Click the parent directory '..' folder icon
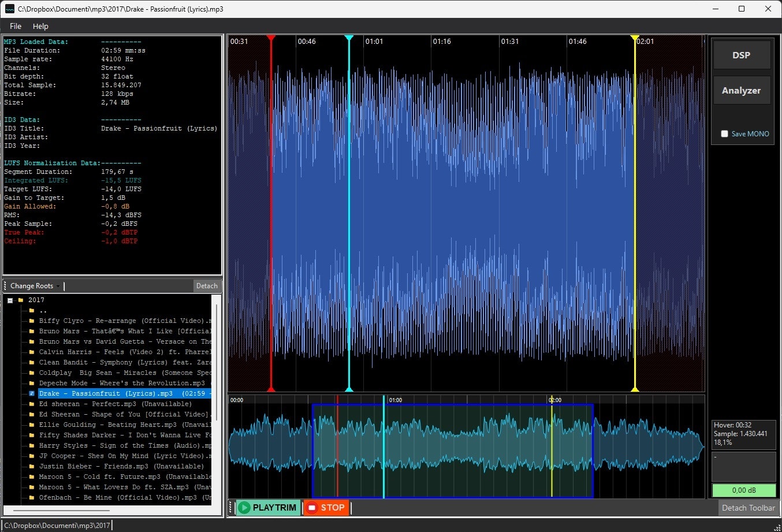The width and height of the screenshot is (782, 532). pyautogui.click(x=32, y=310)
